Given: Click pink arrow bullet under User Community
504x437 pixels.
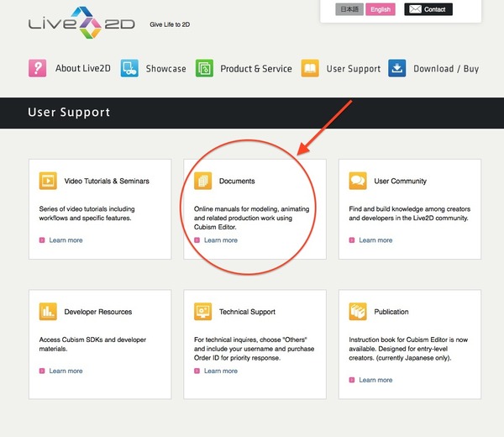Looking at the screenshot, I should pos(352,240).
